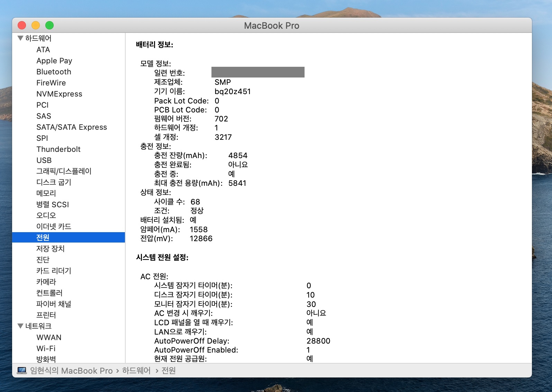Show 카메라 information
This screenshot has height=392, width=552.
pos(46,282)
